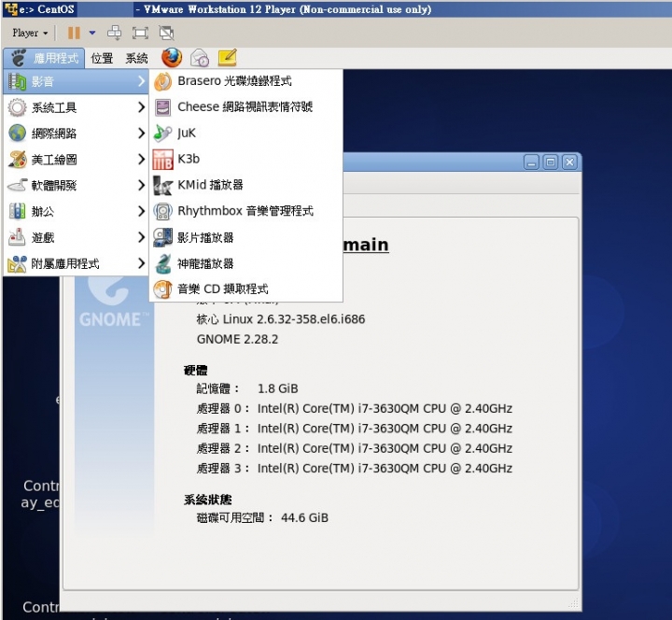Open the 辦公 submenu
This screenshot has width=672, height=620.
[77, 211]
